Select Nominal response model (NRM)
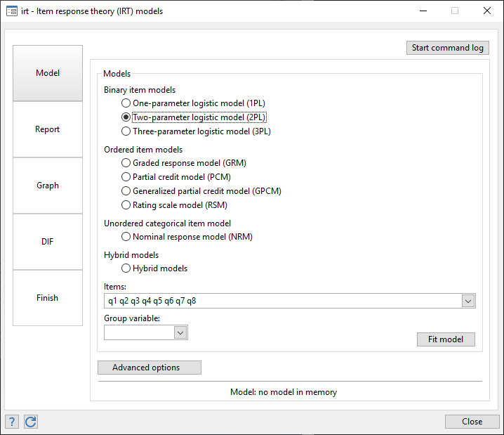 126,237
